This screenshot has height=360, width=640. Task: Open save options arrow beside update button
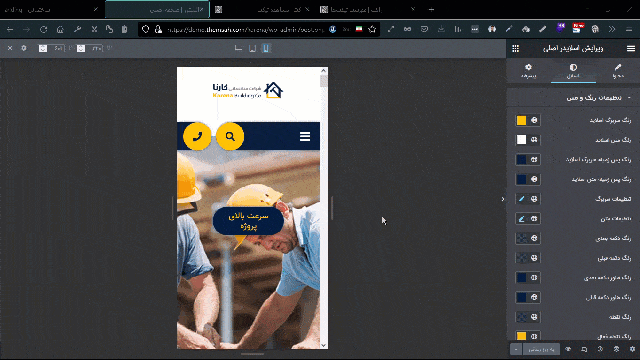tap(516, 349)
